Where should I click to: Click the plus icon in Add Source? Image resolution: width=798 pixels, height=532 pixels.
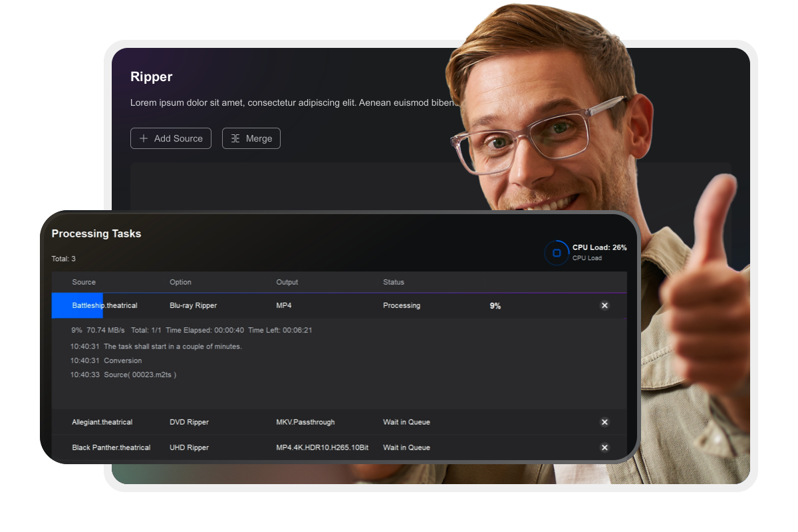coord(144,138)
